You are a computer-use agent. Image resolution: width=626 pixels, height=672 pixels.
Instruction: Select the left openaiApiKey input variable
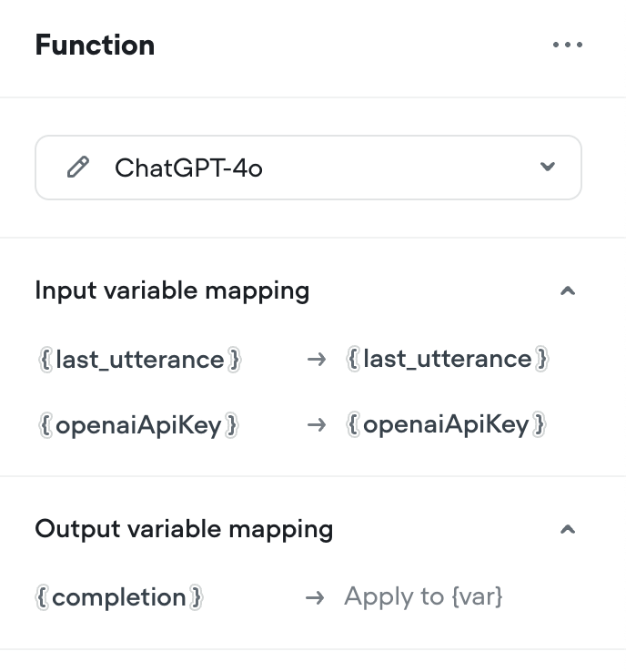click(138, 425)
